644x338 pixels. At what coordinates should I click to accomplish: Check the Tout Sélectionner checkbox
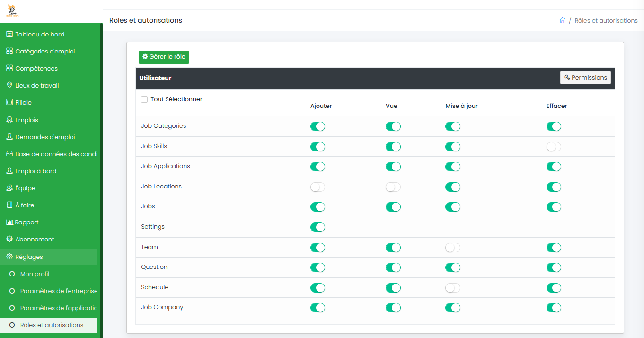[144, 99]
